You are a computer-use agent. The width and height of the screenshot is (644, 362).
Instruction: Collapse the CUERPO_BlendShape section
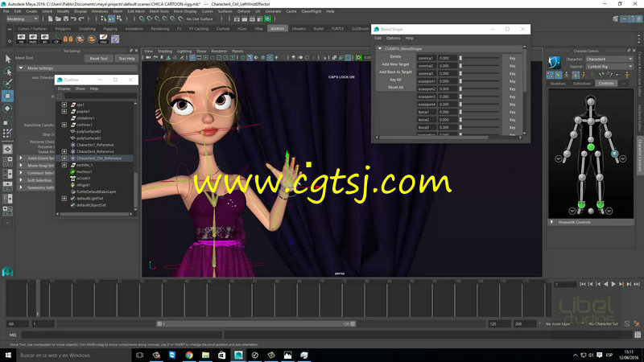380,48
